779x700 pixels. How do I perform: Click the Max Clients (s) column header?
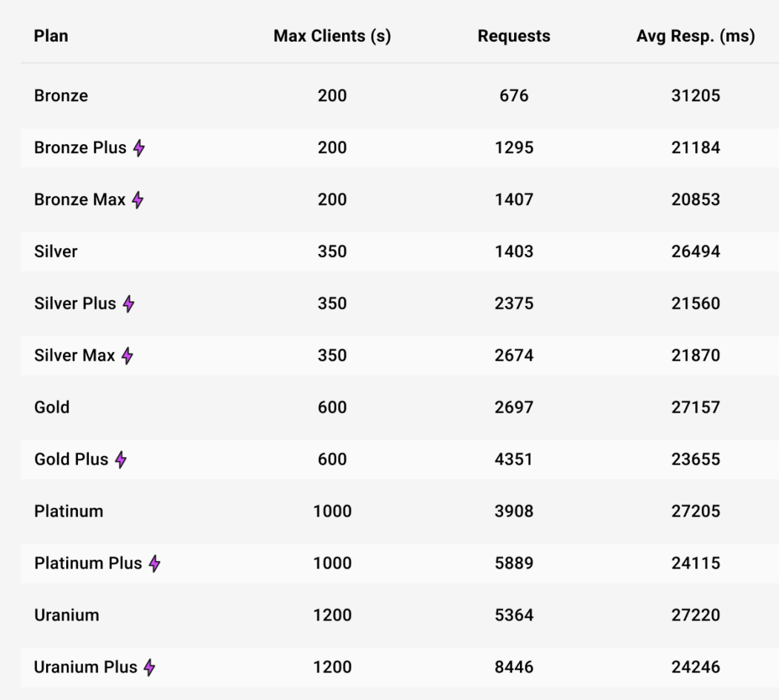[x=332, y=36]
